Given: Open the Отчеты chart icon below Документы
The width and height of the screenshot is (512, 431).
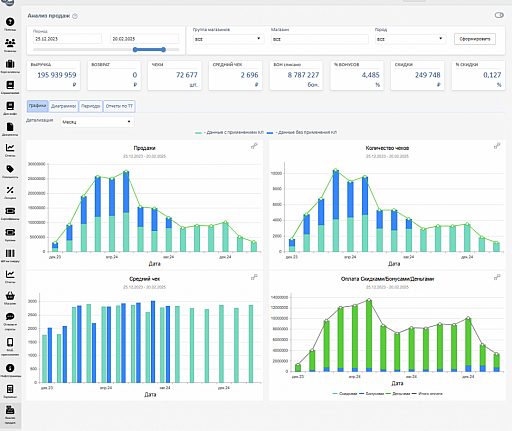Looking at the screenshot, I should click(x=10, y=148).
